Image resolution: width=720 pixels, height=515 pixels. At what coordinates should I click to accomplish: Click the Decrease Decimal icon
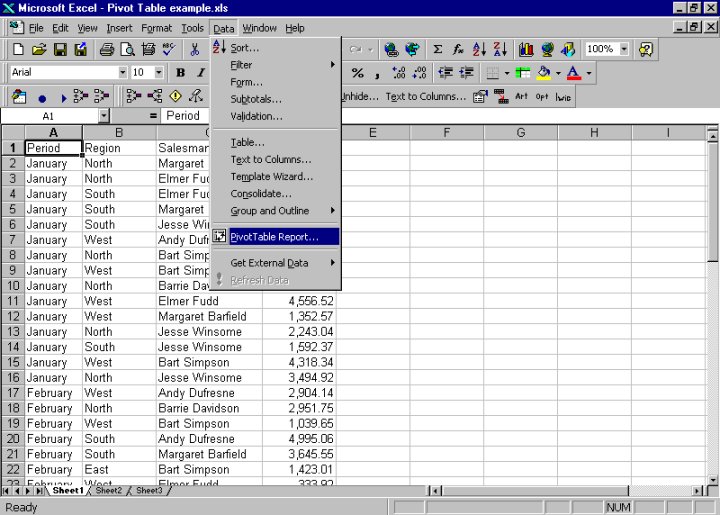pyautogui.click(x=420, y=73)
